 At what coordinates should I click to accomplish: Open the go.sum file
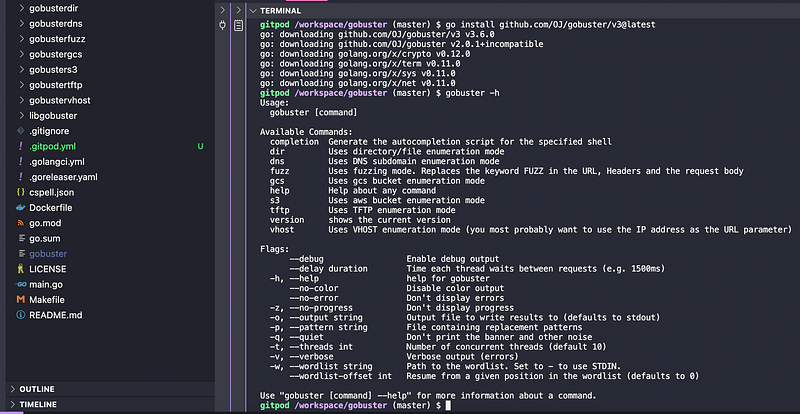click(45, 238)
